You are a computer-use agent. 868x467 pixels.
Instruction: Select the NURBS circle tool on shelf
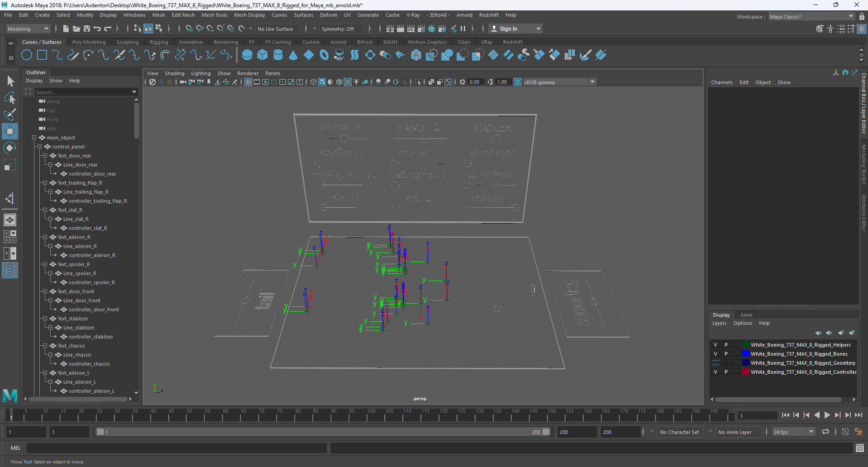(x=27, y=55)
